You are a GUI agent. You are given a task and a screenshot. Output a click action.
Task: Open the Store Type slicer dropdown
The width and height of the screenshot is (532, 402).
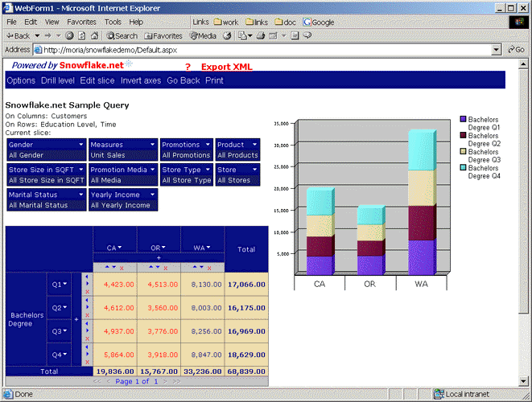pos(208,170)
